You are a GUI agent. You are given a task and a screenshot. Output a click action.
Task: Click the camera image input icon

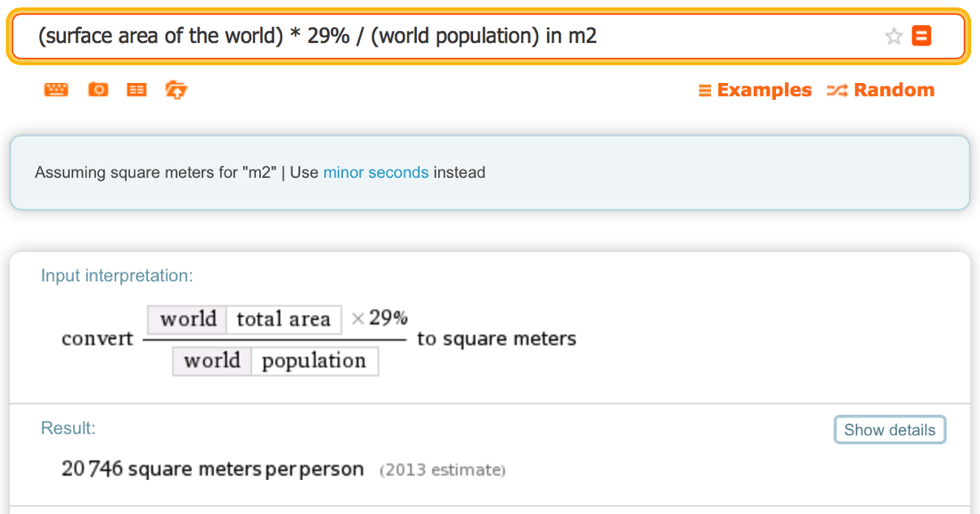[98, 89]
